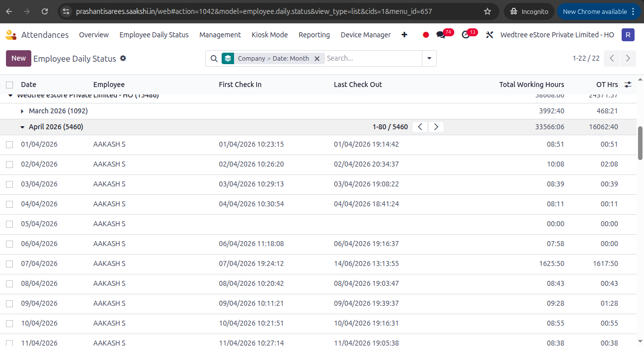View site information icon in address bar
This screenshot has height=346, width=644.
(67, 11)
